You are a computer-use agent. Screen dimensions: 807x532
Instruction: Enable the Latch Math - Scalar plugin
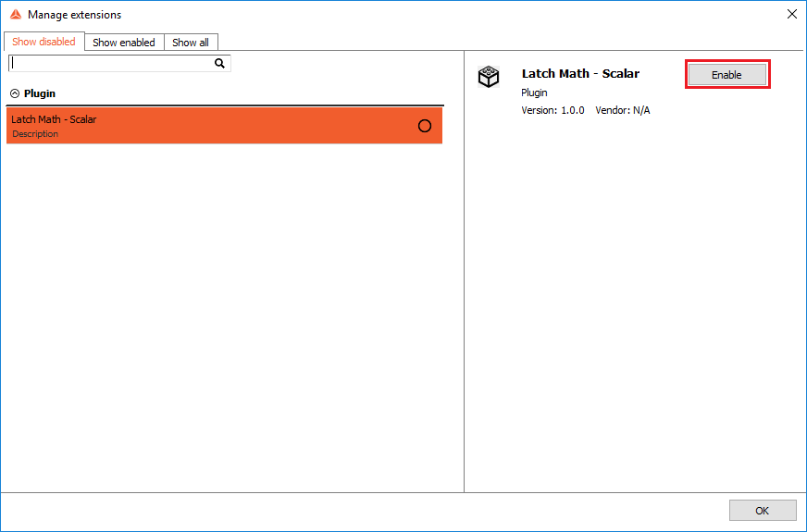(727, 75)
